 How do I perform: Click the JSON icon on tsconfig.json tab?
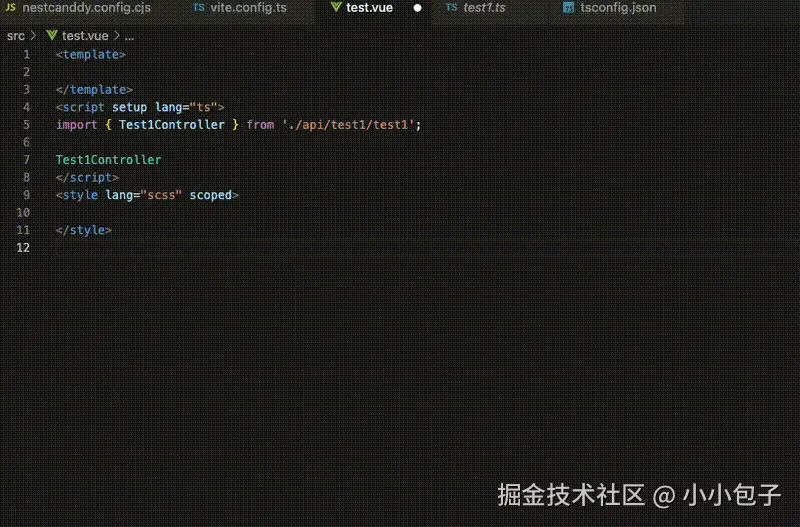pyautogui.click(x=568, y=8)
